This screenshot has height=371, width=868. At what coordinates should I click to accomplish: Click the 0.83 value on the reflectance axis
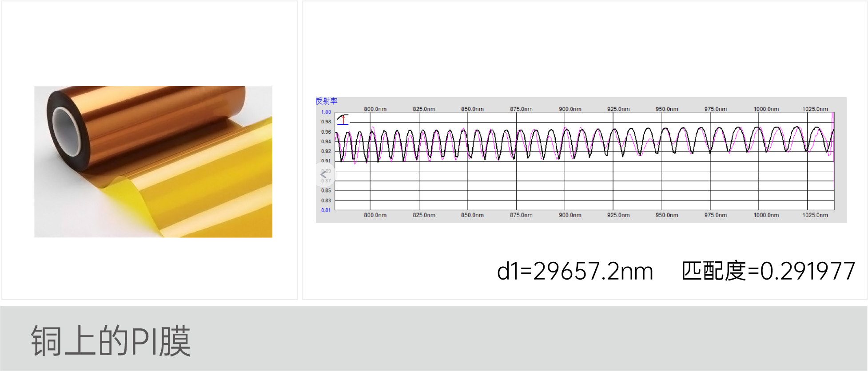326,201
